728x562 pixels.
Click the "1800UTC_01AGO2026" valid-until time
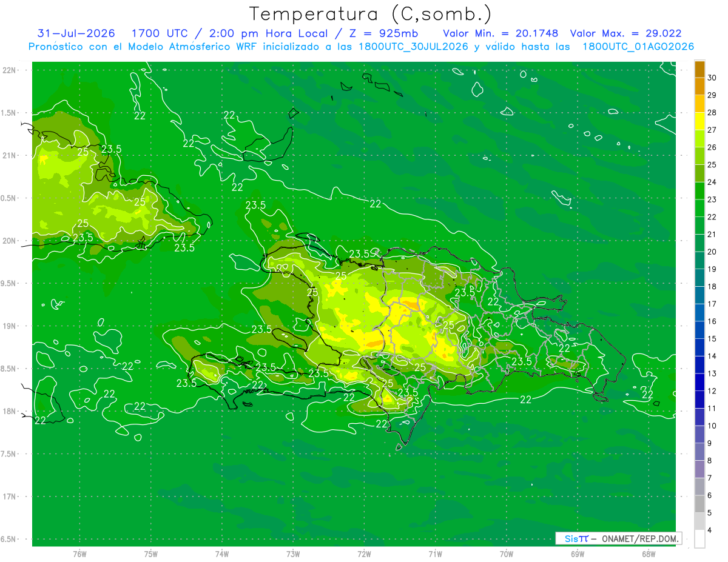638,47
